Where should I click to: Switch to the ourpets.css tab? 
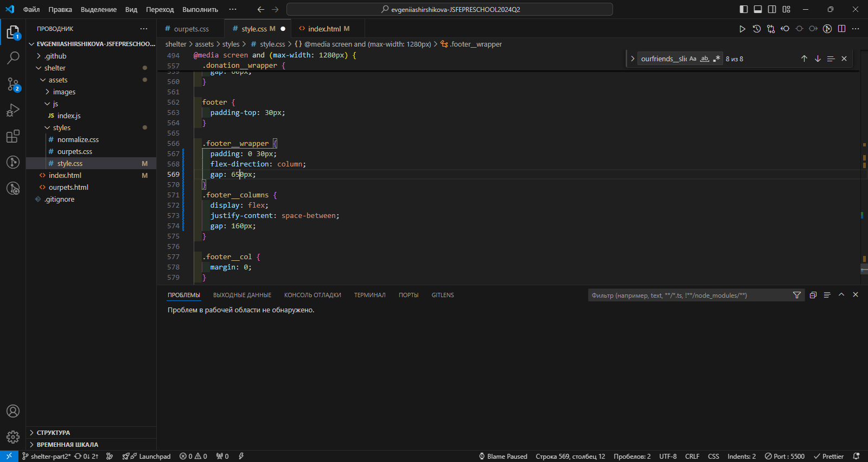191,29
